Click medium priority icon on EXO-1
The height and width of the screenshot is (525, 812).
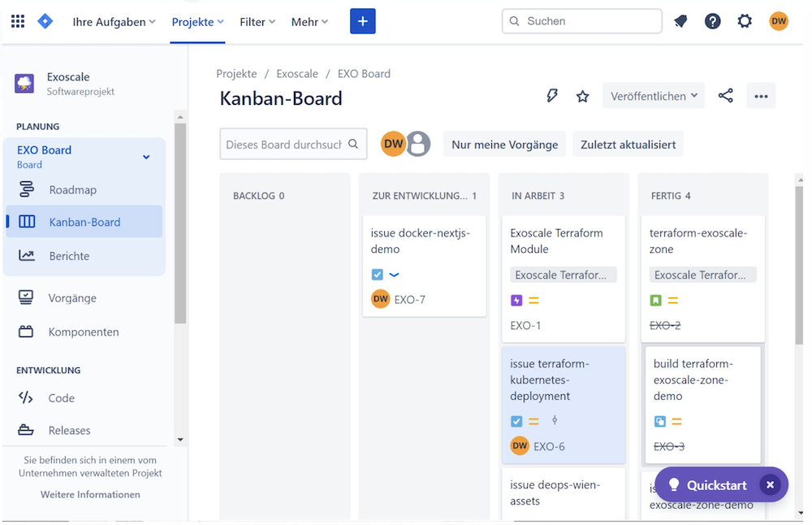(534, 300)
